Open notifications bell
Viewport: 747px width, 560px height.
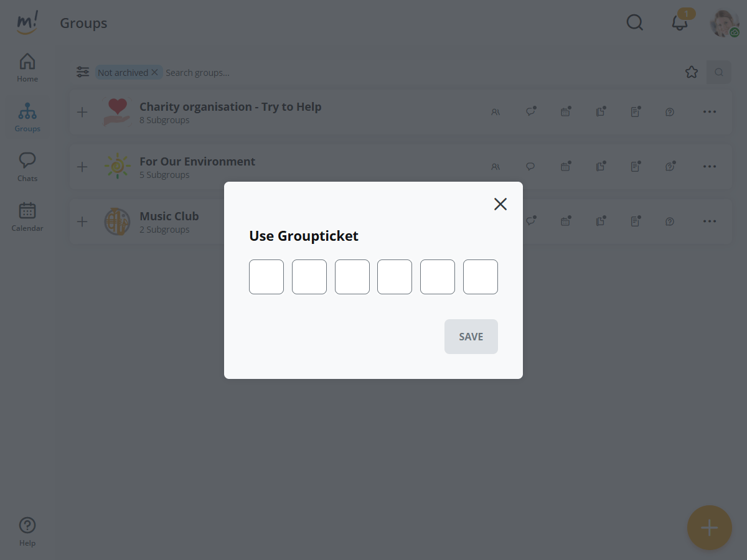point(679,23)
